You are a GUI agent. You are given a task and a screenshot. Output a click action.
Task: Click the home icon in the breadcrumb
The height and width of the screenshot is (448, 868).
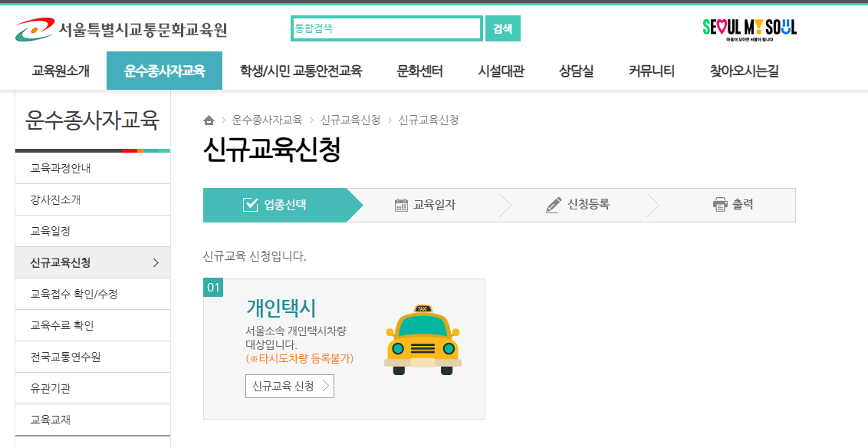[207, 120]
